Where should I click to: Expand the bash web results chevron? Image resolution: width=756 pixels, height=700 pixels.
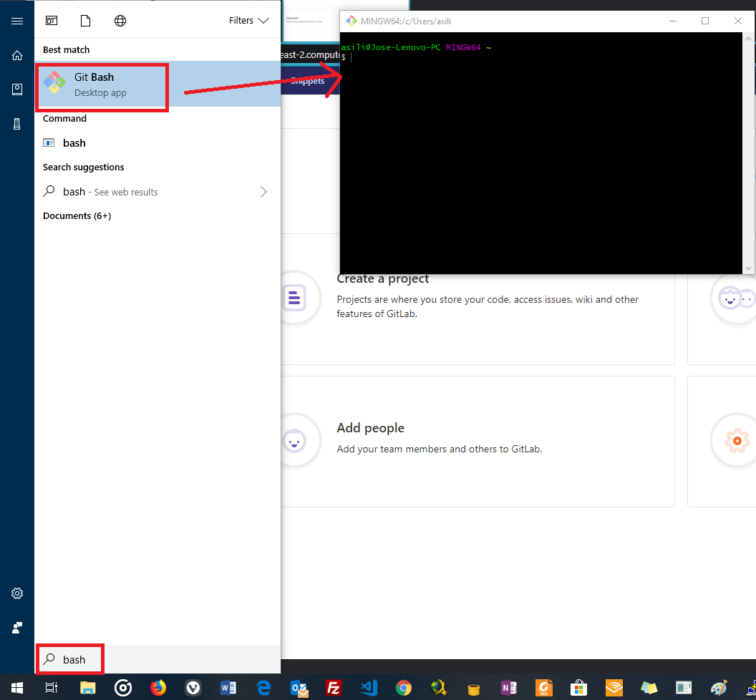pos(263,192)
